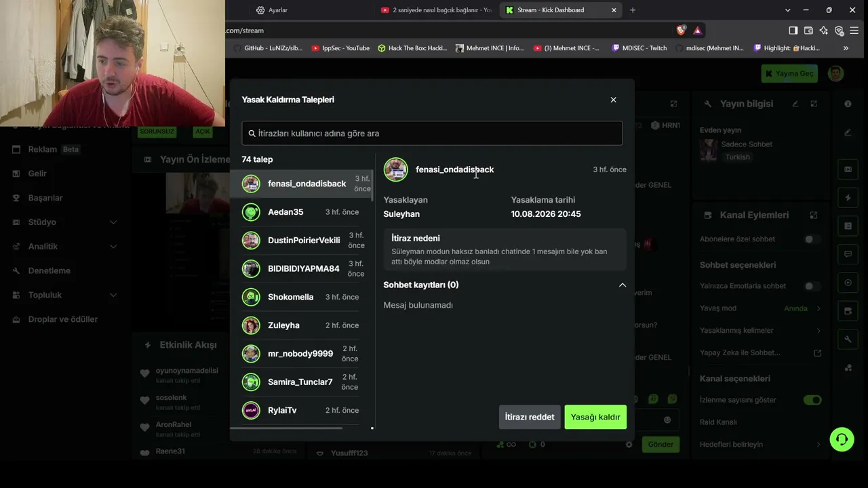Click the play circle rail icon
The height and width of the screenshot is (488, 868).
click(848, 283)
